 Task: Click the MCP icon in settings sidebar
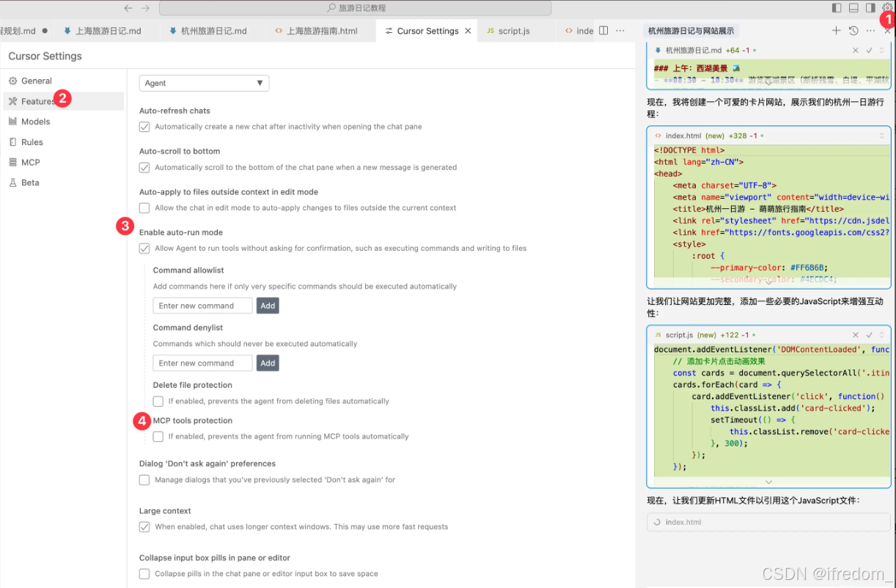click(x=13, y=162)
